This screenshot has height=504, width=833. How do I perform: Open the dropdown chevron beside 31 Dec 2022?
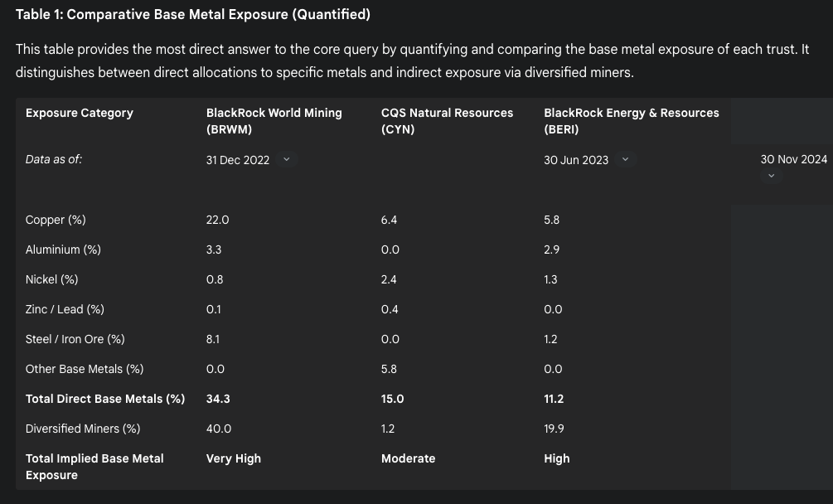click(286, 159)
